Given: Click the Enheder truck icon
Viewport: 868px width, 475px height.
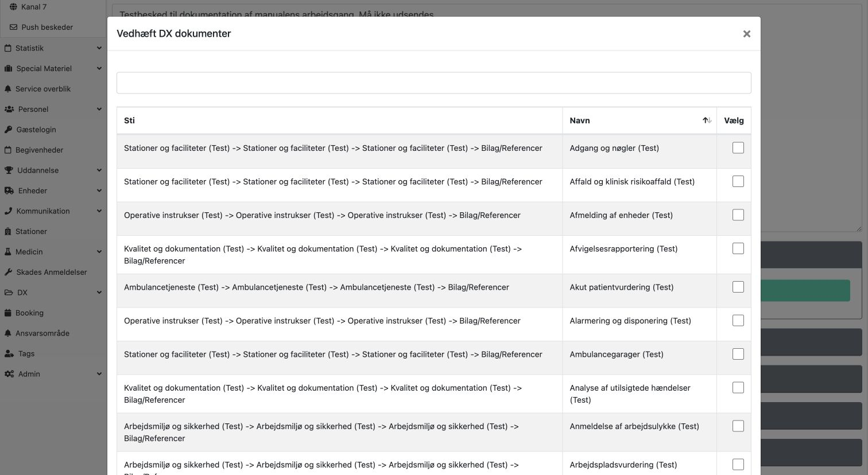Looking at the screenshot, I should [x=9, y=190].
